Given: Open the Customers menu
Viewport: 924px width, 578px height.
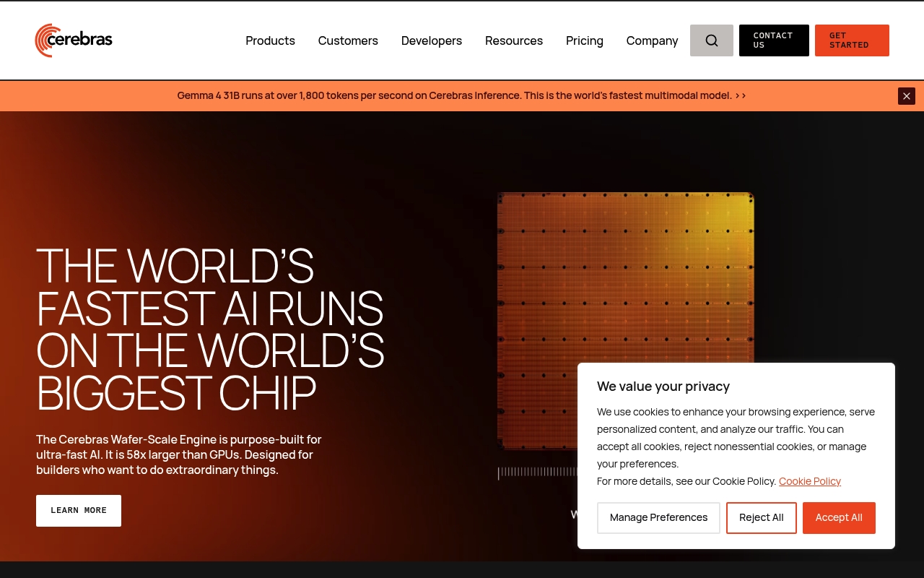Looking at the screenshot, I should click(x=348, y=40).
